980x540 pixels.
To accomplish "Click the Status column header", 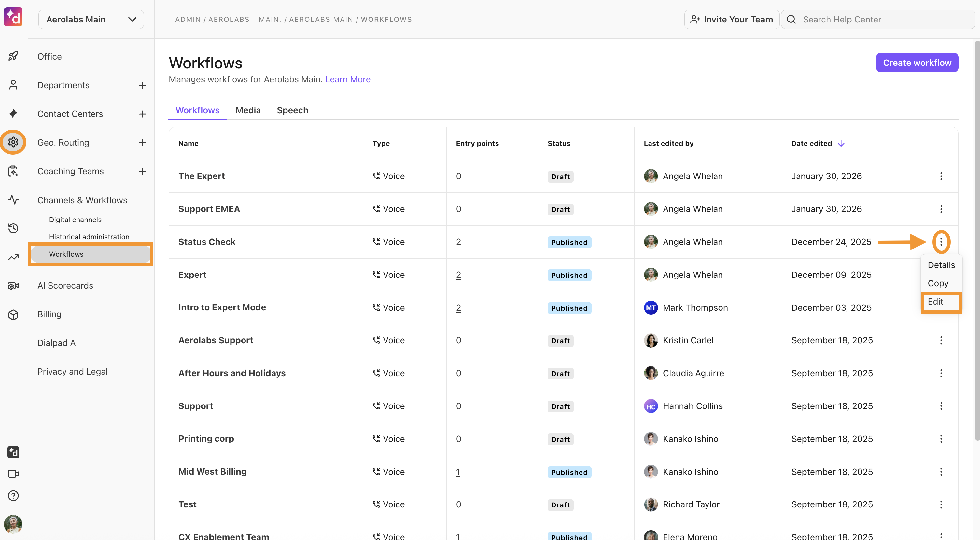I will [x=559, y=143].
